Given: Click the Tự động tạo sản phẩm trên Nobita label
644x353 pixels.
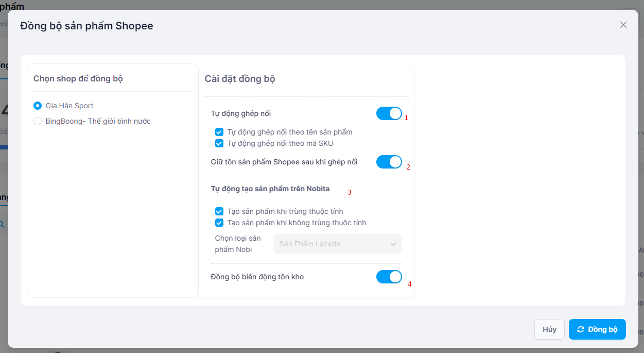Looking at the screenshot, I should (x=270, y=189).
